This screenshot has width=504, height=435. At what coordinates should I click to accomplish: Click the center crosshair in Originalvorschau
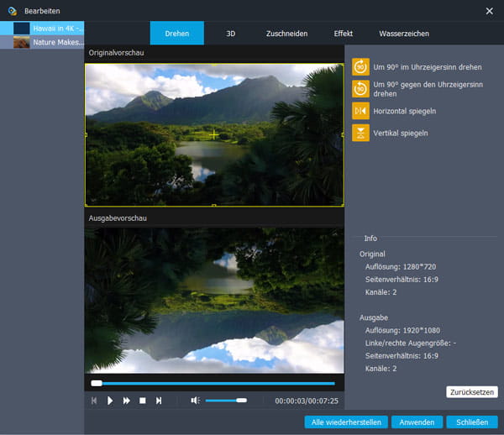point(214,135)
